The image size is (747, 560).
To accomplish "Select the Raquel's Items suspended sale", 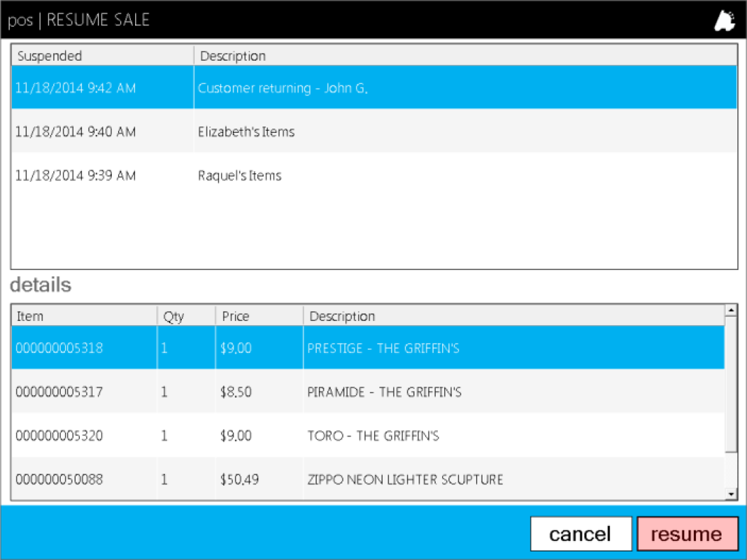I will (374, 175).
